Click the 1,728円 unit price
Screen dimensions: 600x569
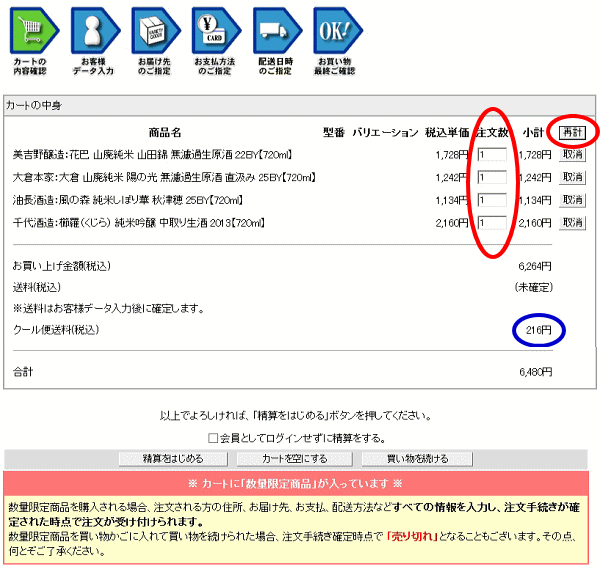(x=452, y=155)
